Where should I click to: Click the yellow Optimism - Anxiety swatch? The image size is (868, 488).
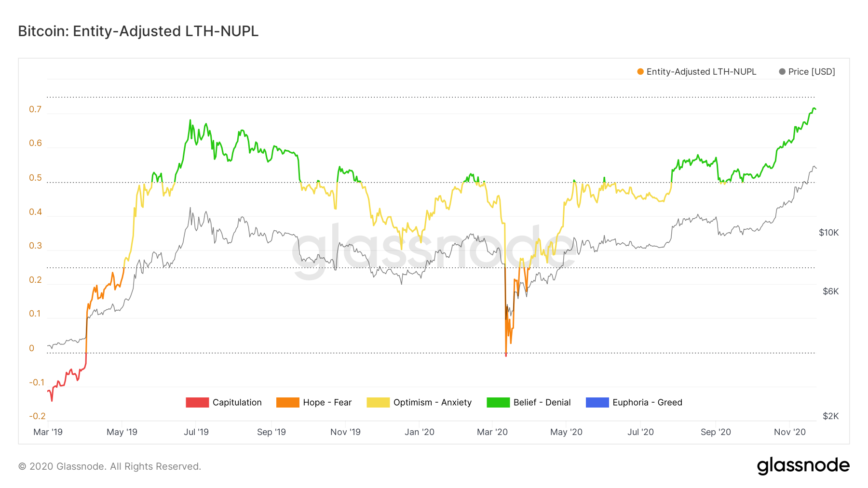tap(378, 402)
